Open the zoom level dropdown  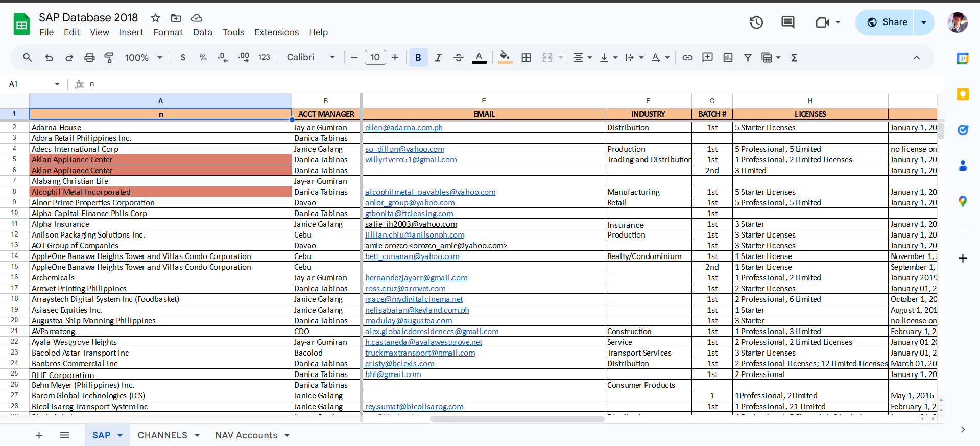144,58
